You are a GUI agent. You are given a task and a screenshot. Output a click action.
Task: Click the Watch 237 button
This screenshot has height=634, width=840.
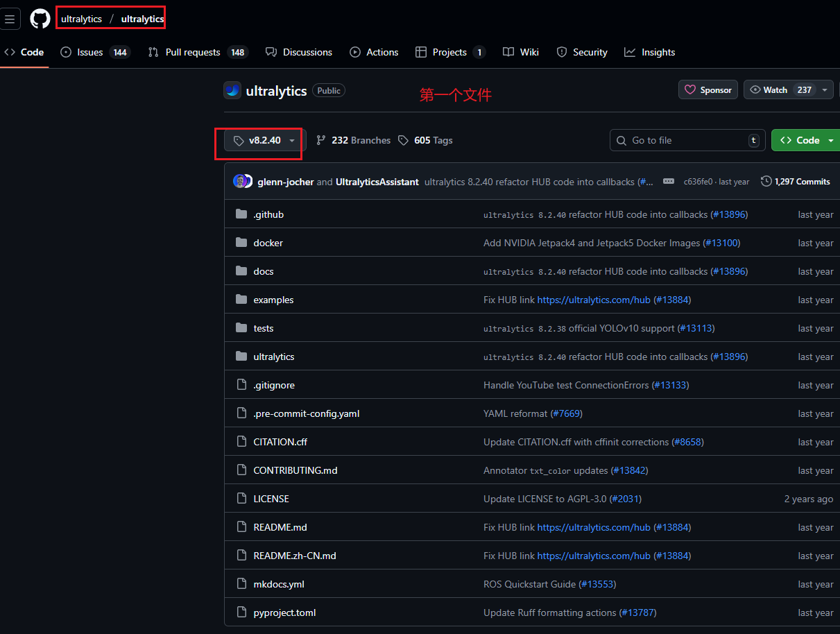(x=780, y=90)
